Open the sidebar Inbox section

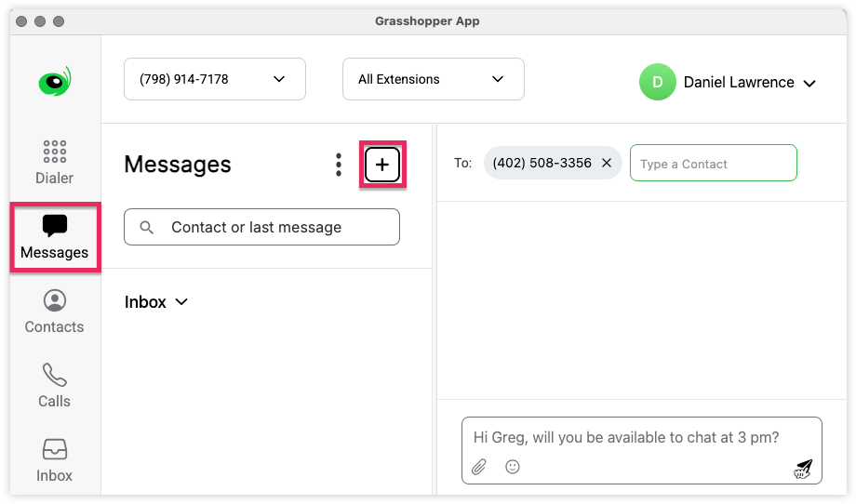pos(55,460)
